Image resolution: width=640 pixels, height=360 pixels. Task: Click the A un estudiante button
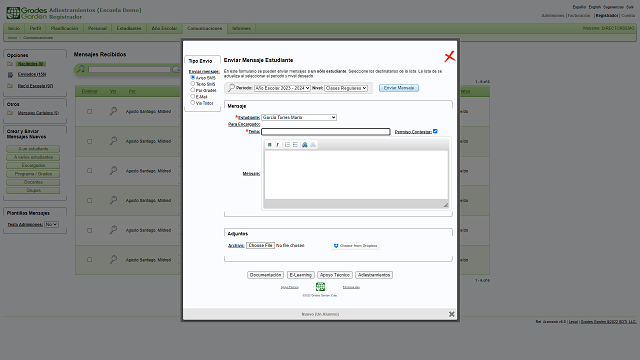[33, 149]
